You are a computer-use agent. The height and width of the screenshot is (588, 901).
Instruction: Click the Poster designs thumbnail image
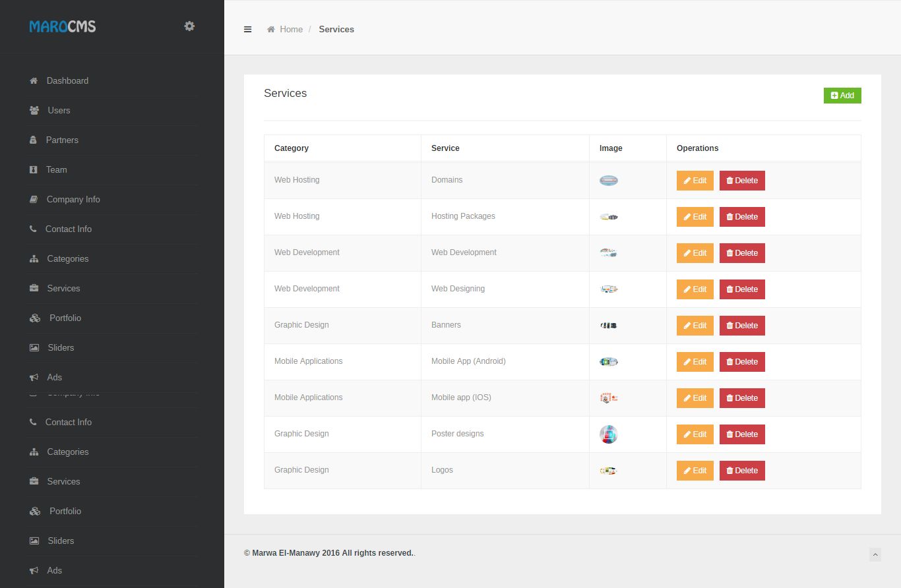click(608, 434)
